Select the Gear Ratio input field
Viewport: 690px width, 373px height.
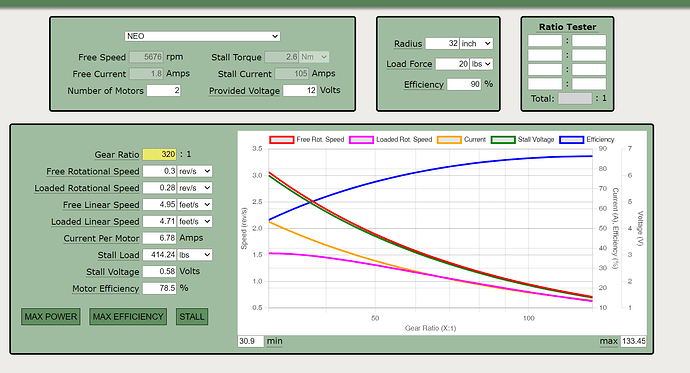[160, 154]
